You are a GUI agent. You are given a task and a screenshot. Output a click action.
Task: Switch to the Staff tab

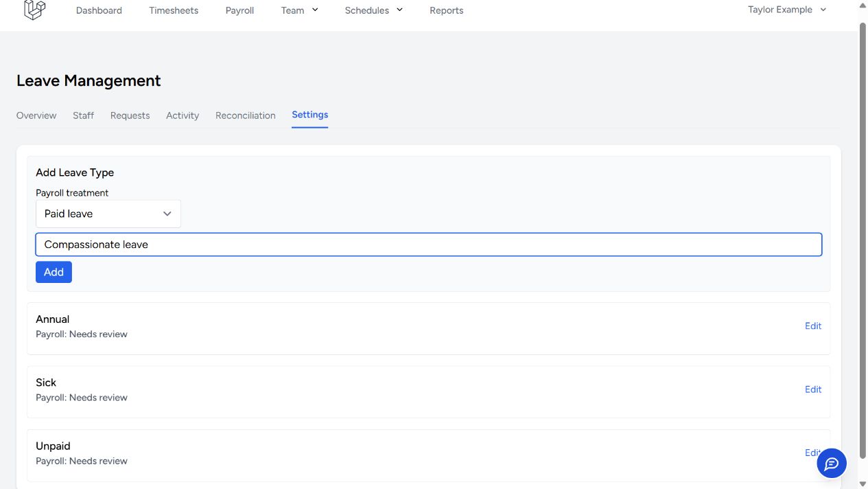(x=83, y=115)
